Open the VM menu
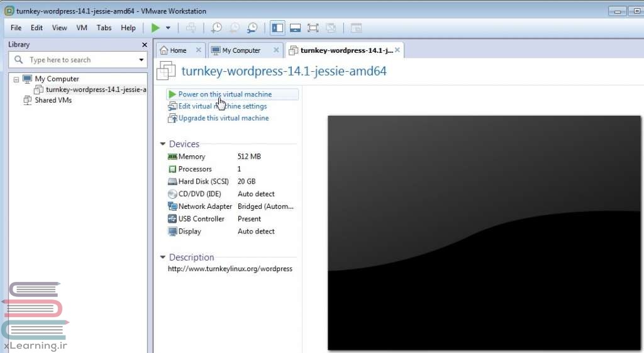The width and height of the screenshot is (644, 353). point(82,28)
